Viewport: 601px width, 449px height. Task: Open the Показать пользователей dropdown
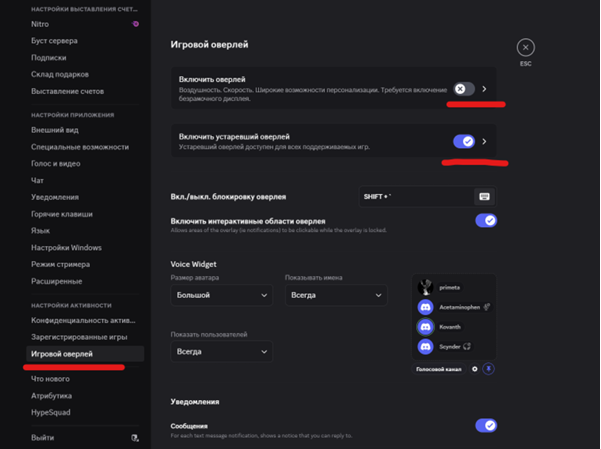click(221, 352)
